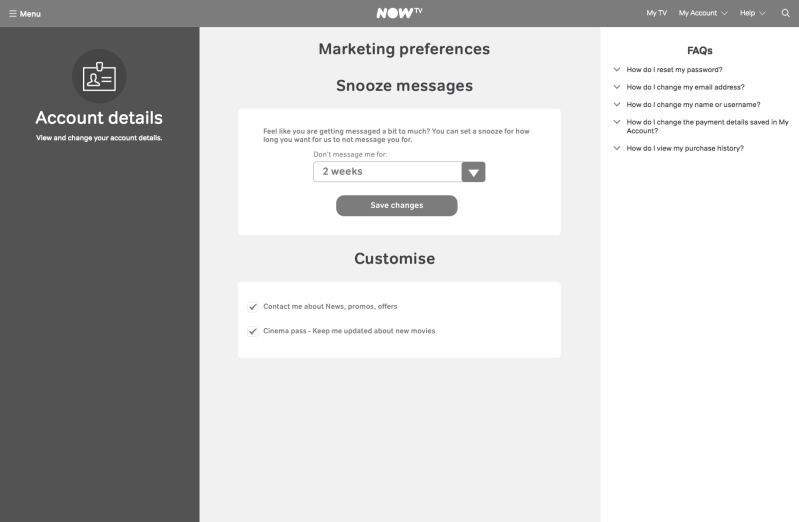Viewport: 799px width, 522px height.
Task: Expand the Help dropdown menu
Action: [x=752, y=13]
